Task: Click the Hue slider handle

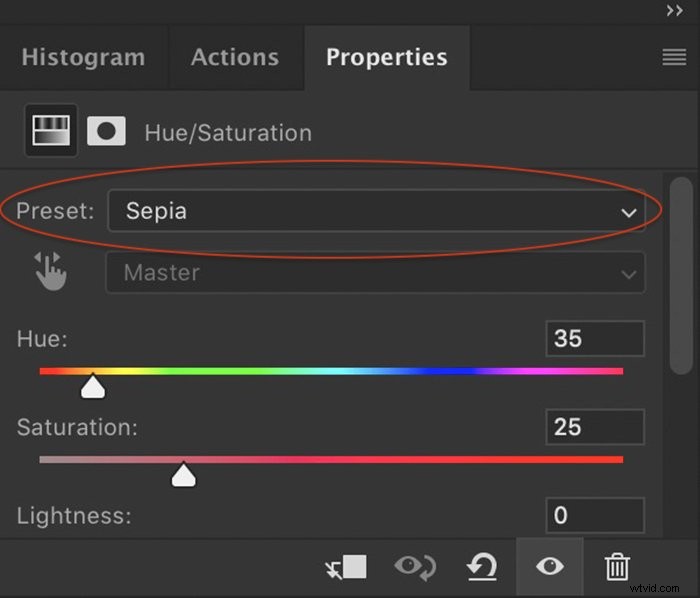Action: [x=93, y=386]
